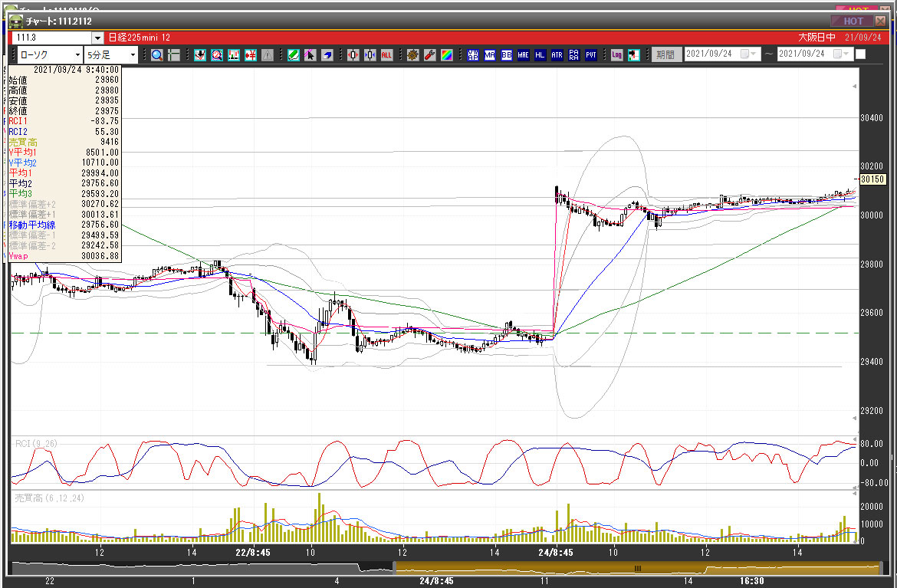Click the 22/8:45 time axis label
Viewport: 897px width, 588px height.
[253, 553]
